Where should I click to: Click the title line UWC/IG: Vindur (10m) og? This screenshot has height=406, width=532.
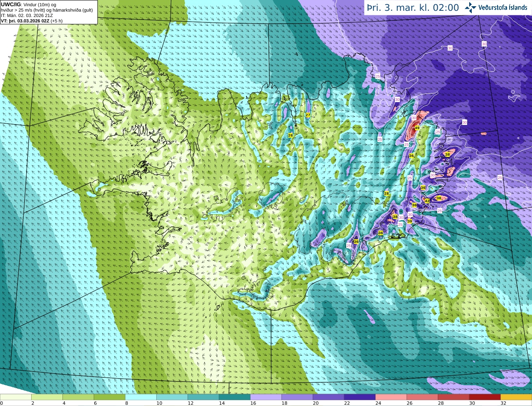28,5
